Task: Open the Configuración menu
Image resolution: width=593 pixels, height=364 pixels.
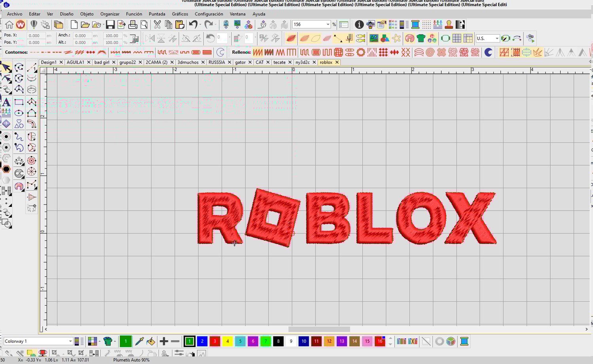Action: [x=209, y=14]
